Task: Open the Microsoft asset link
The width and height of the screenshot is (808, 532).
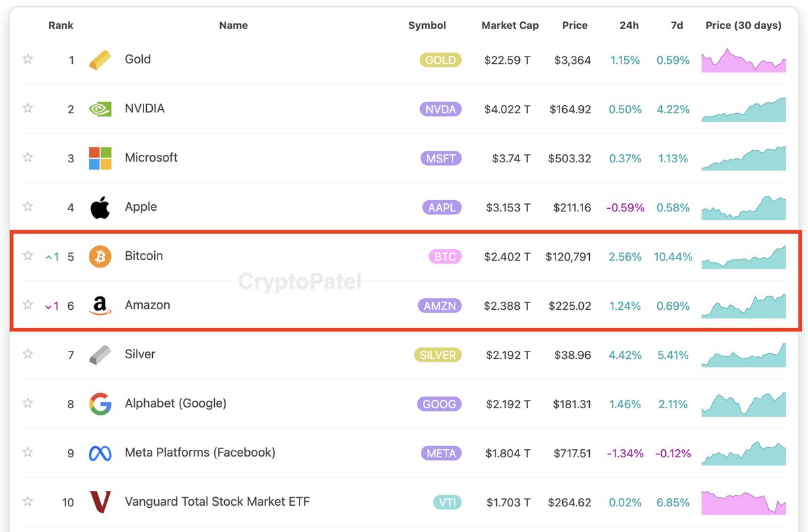Action: (151, 158)
